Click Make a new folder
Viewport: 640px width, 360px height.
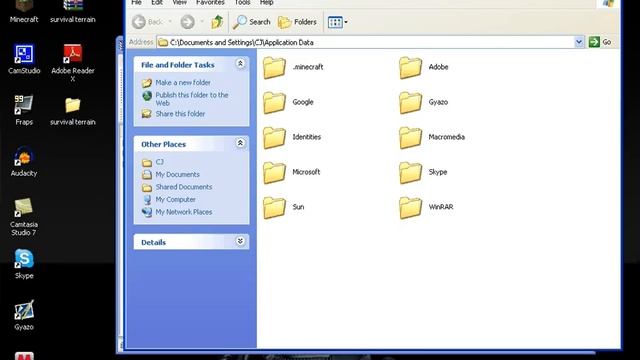pos(176,83)
